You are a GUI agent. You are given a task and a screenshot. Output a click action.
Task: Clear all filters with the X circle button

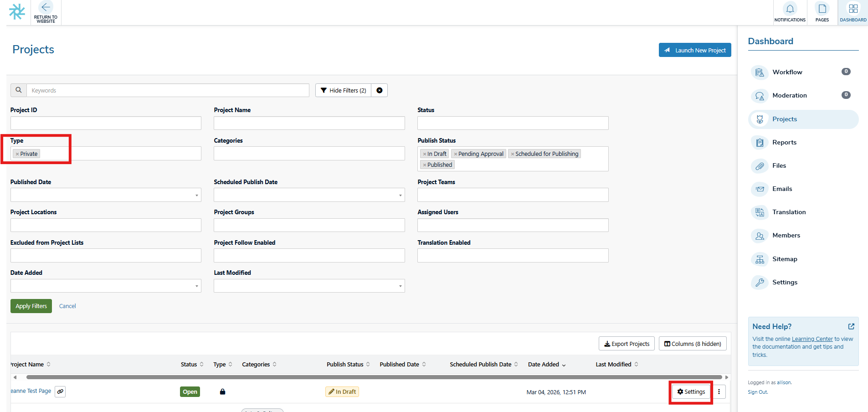379,90
